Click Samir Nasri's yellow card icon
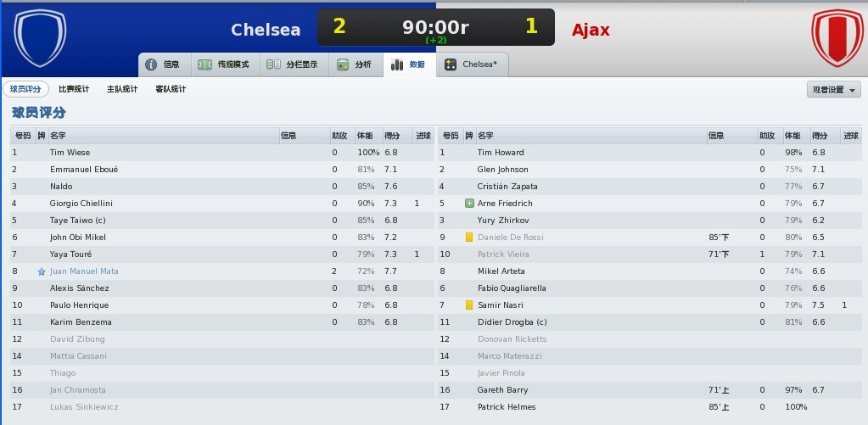868x425 pixels. pos(468,305)
